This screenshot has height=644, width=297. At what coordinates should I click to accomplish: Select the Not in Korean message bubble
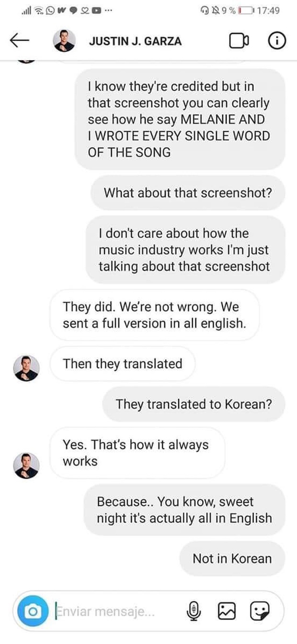pos(232,559)
